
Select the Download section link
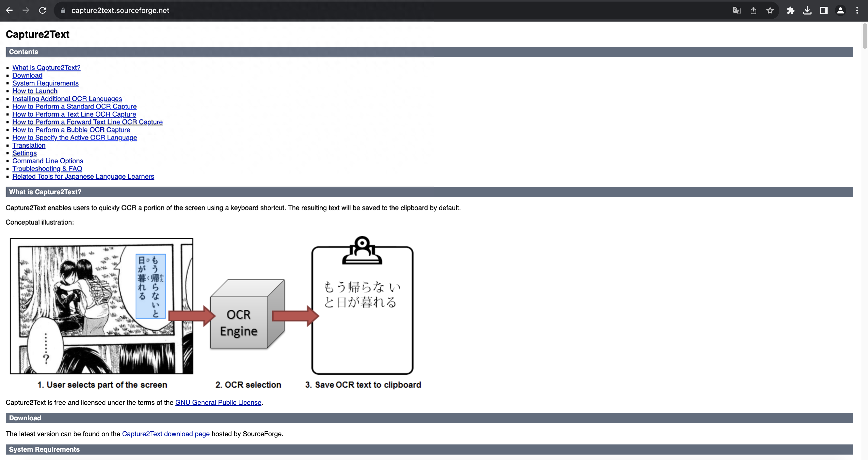point(27,75)
